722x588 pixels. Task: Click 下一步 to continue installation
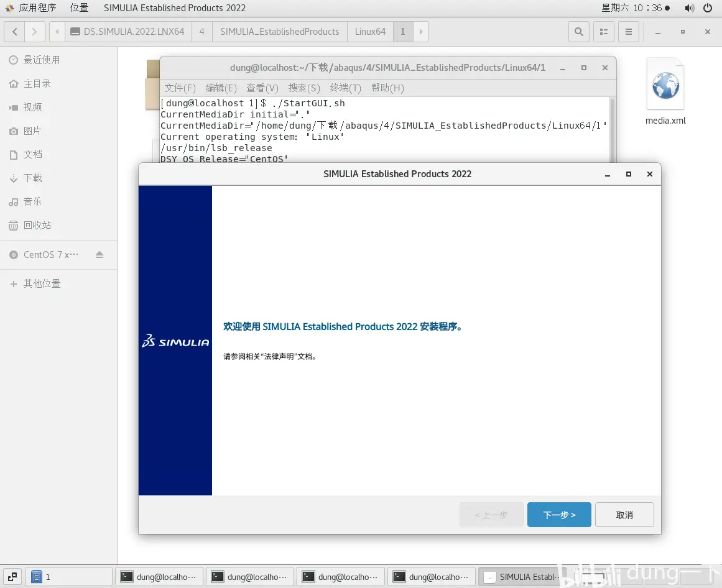pyautogui.click(x=559, y=515)
